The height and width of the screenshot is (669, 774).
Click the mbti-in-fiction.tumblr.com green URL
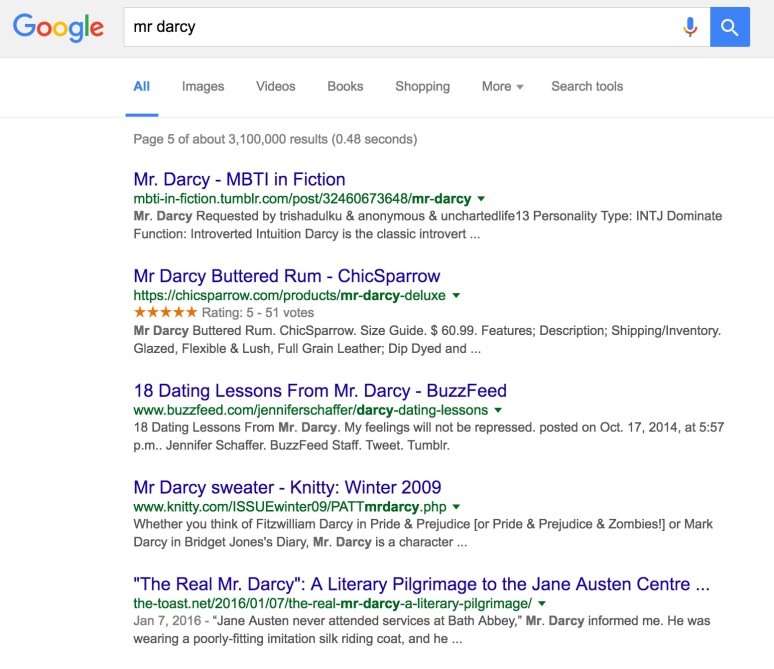pyautogui.click(x=302, y=198)
